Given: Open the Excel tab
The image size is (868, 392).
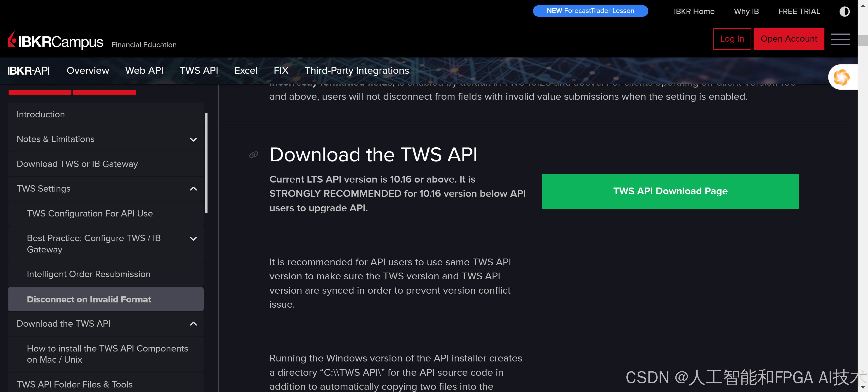Looking at the screenshot, I should click(246, 70).
